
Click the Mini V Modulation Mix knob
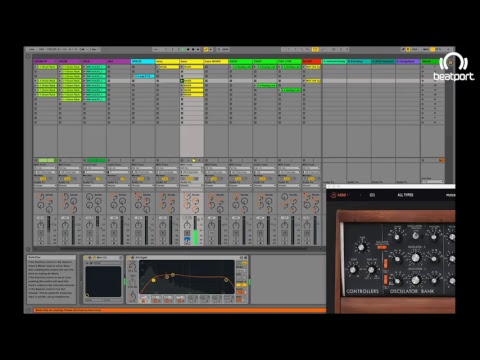coord(371,269)
